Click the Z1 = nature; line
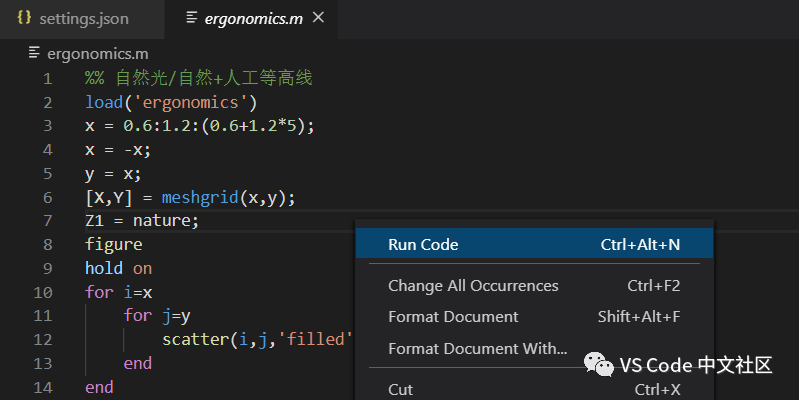The height and width of the screenshot is (400, 799). point(142,221)
